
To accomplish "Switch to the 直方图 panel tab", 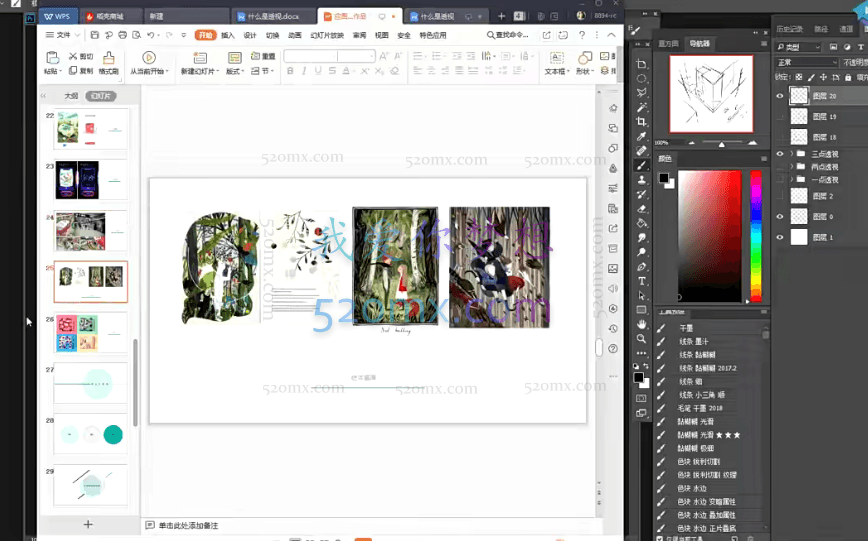I will click(668, 44).
